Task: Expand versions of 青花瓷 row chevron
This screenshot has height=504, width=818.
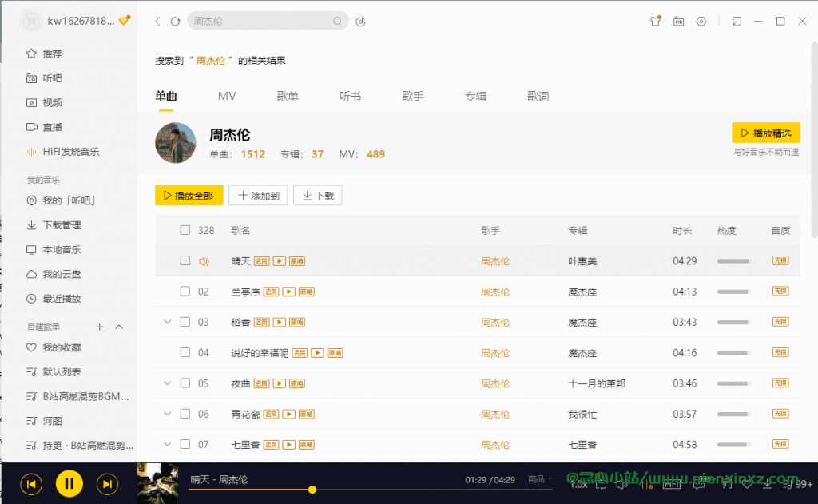Action: [x=168, y=414]
